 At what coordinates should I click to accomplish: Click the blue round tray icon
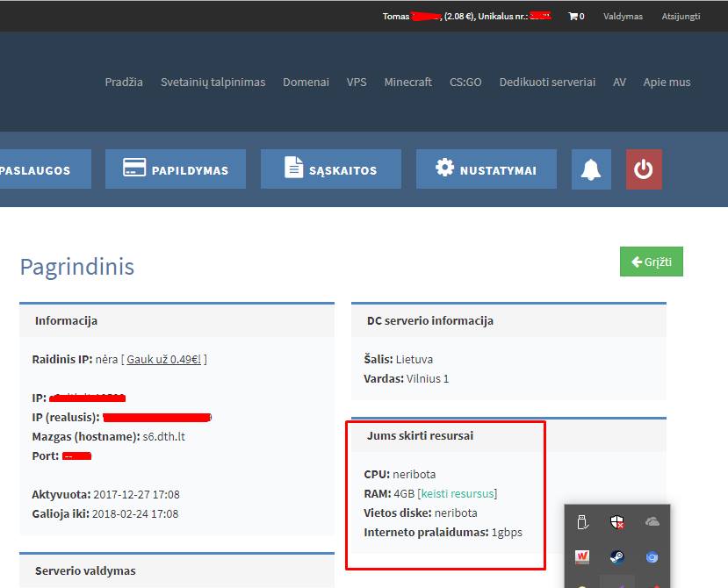pos(652,556)
